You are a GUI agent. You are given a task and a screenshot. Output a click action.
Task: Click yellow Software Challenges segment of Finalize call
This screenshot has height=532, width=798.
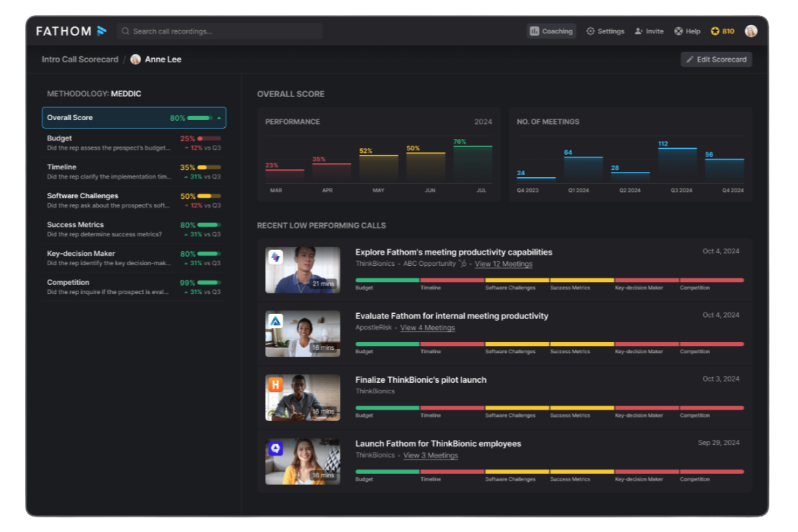click(x=517, y=408)
